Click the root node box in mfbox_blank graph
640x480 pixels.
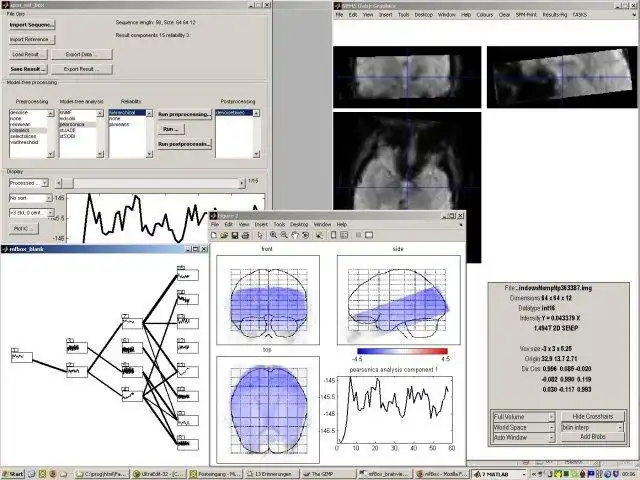click(22, 357)
